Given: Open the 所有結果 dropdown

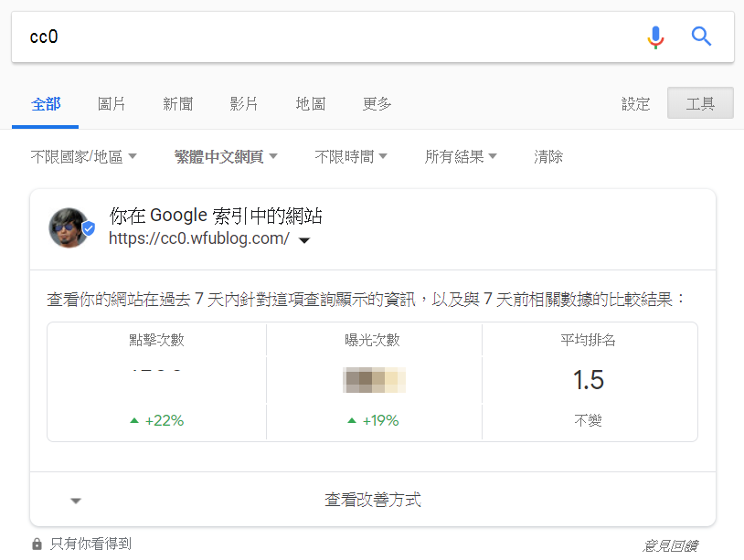Looking at the screenshot, I should click(x=461, y=156).
